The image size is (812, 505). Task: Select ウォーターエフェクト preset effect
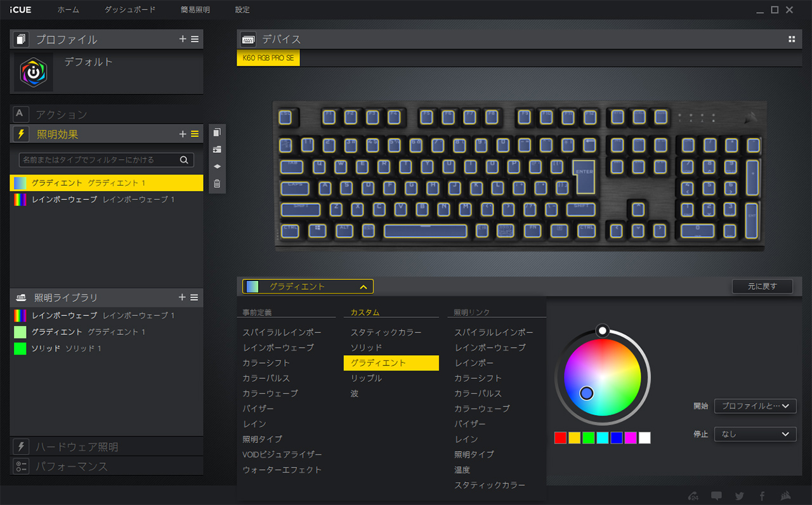pyautogui.click(x=282, y=469)
